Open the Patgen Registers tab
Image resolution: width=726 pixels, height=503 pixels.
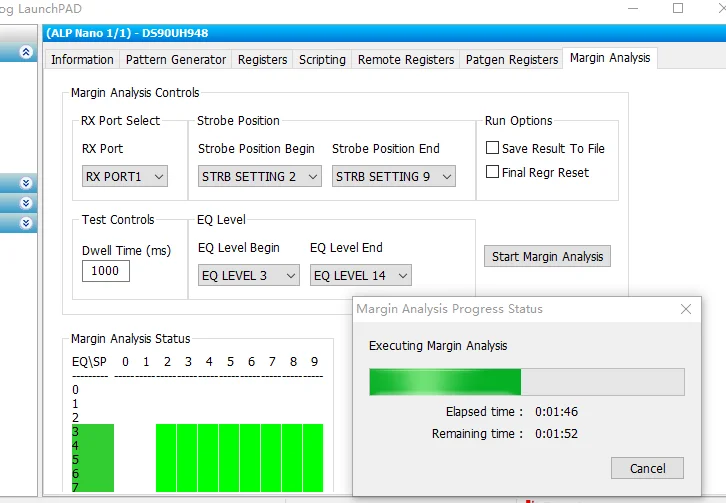point(512,60)
